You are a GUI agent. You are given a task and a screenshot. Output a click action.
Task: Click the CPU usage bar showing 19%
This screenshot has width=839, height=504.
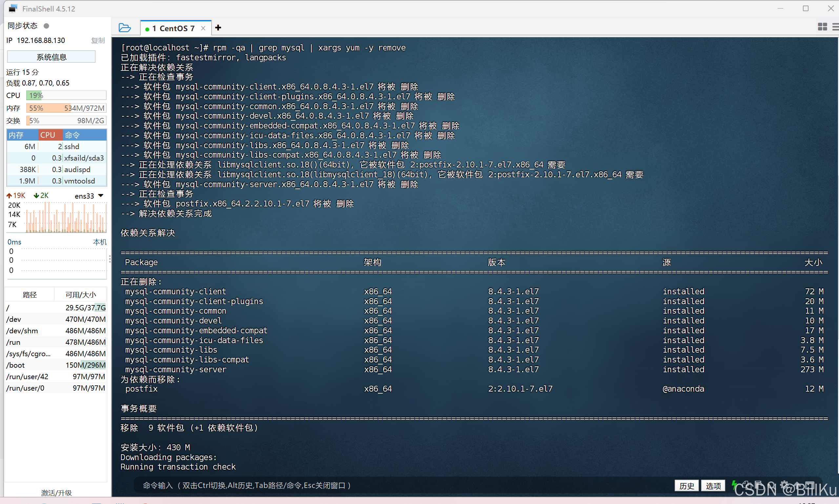[66, 95]
